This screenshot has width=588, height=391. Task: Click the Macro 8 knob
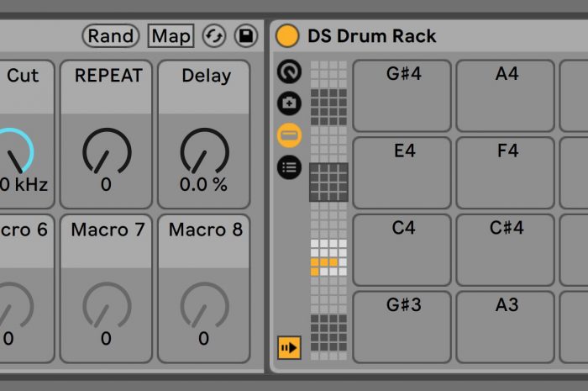pyautogui.click(x=205, y=305)
